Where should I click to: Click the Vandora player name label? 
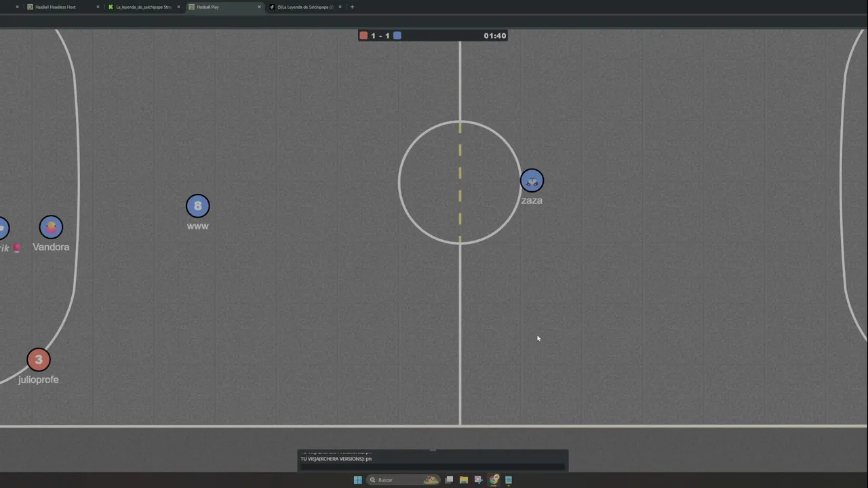[x=51, y=247]
